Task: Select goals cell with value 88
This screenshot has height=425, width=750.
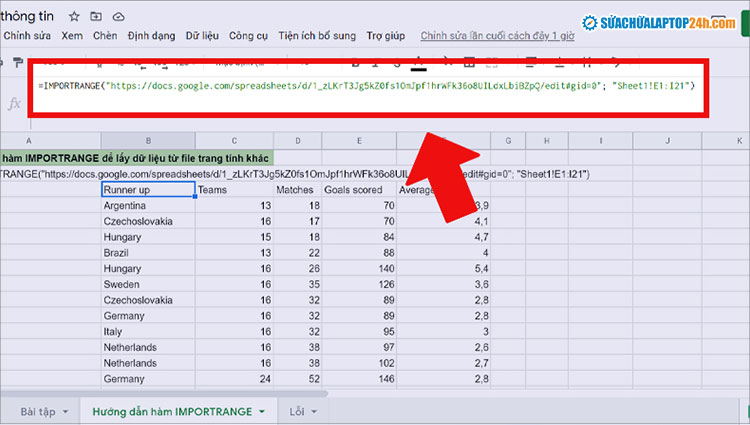Action: 359,253
